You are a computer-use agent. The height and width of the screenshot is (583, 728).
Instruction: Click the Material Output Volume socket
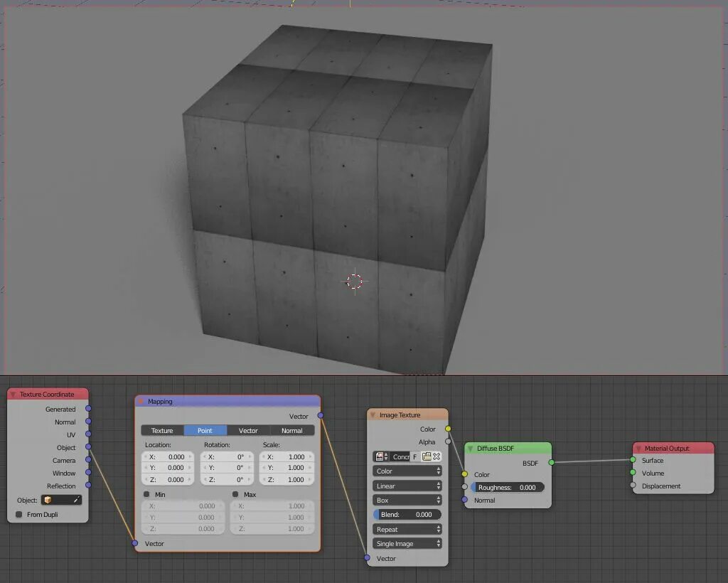(x=633, y=473)
